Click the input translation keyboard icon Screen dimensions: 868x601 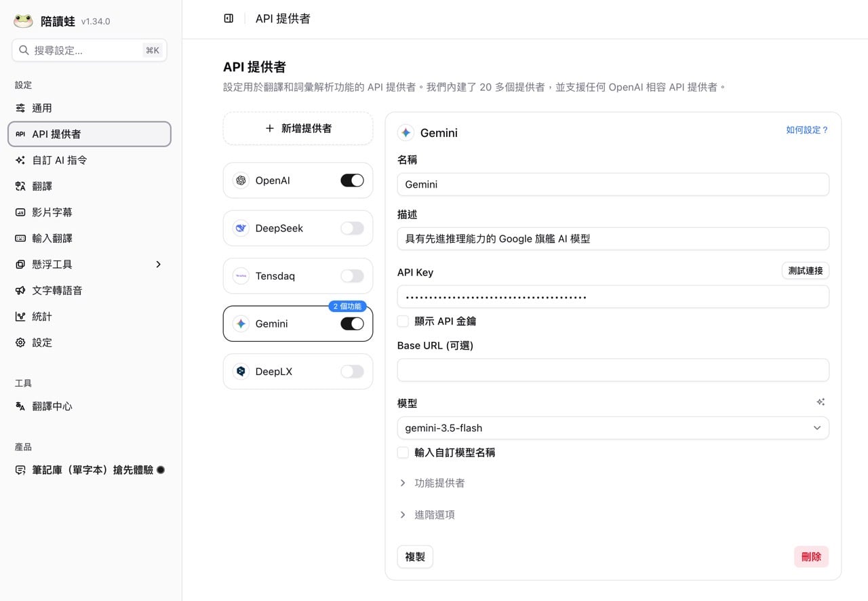pos(20,238)
